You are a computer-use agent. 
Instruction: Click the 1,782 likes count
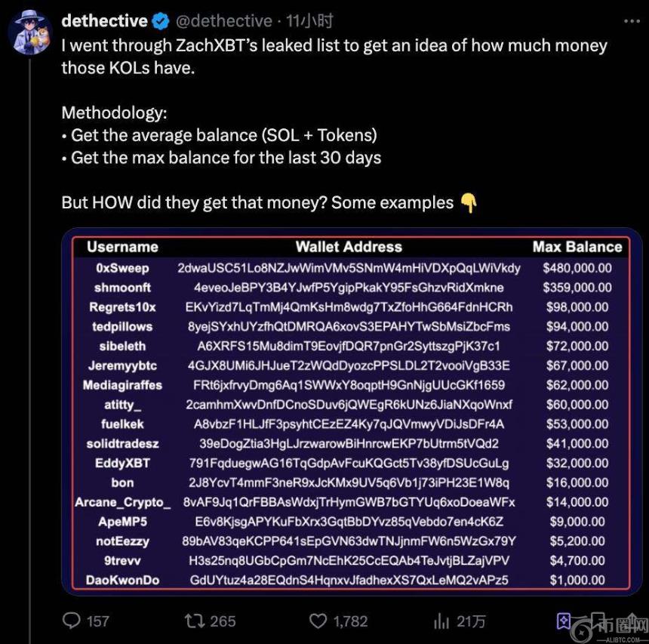pos(350,621)
